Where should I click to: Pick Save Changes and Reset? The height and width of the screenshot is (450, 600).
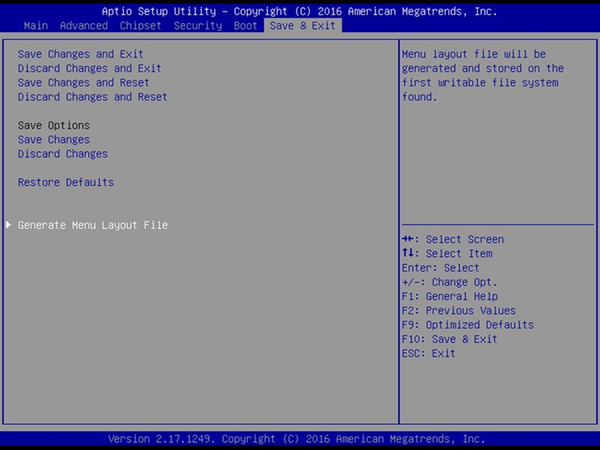click(84, 82)
